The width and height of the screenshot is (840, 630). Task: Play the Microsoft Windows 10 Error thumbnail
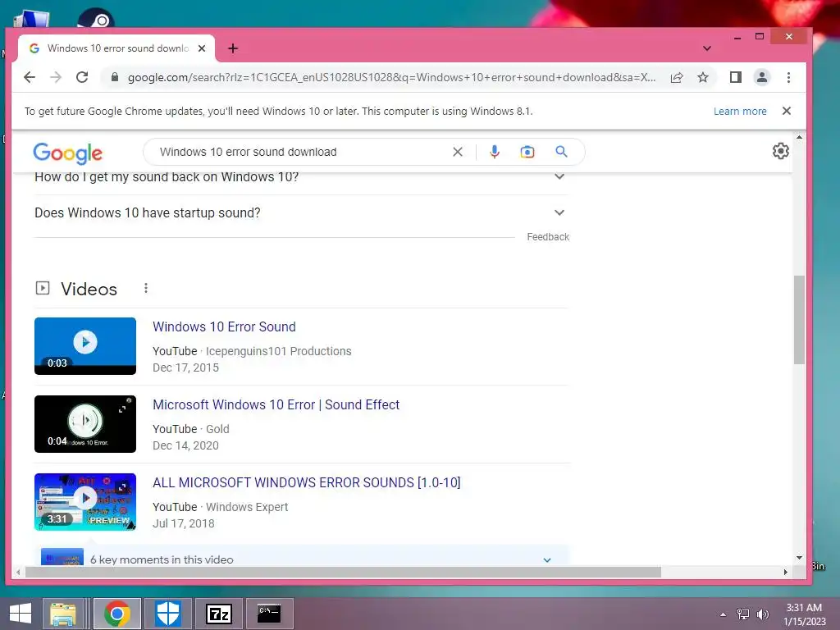coord(85,424)
